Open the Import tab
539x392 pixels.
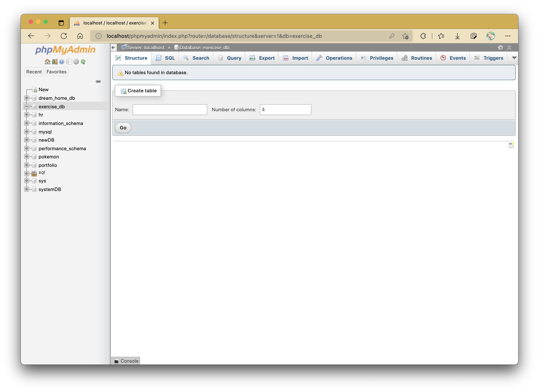point(295,58)
